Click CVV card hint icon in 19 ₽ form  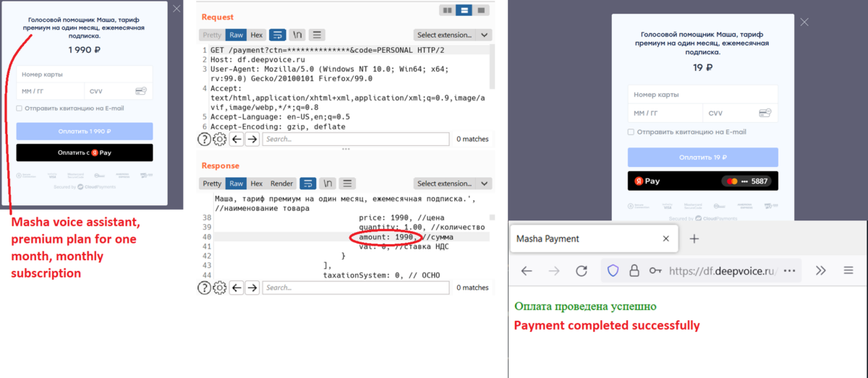765,113
